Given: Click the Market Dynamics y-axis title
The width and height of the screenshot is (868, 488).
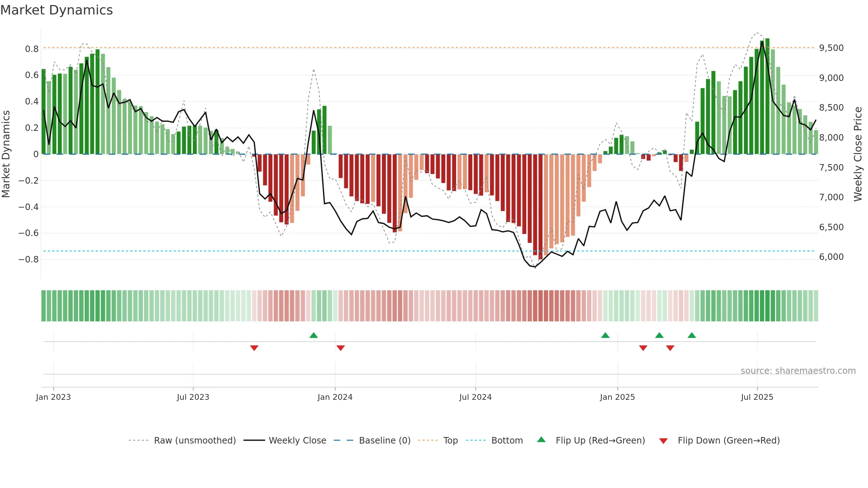Looking at the screenshot, I should coord(6,154).
